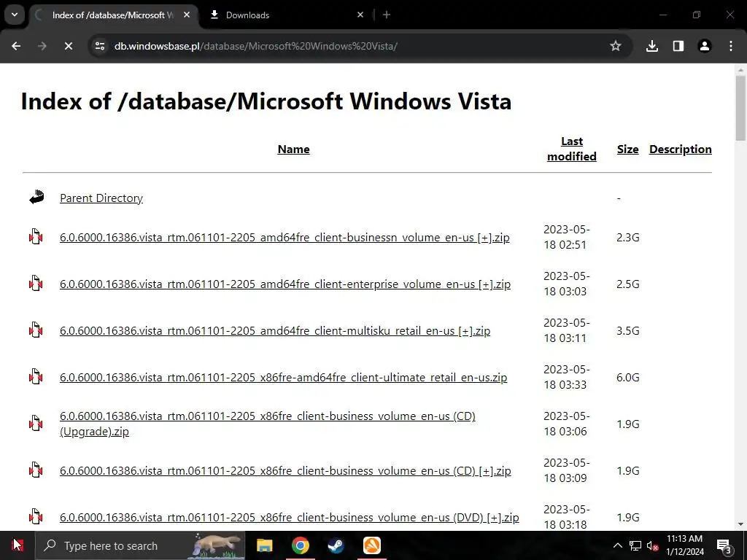Click the muted volume tray icon
This screenshot has width=747, height=560.
[x=653, y=545]
